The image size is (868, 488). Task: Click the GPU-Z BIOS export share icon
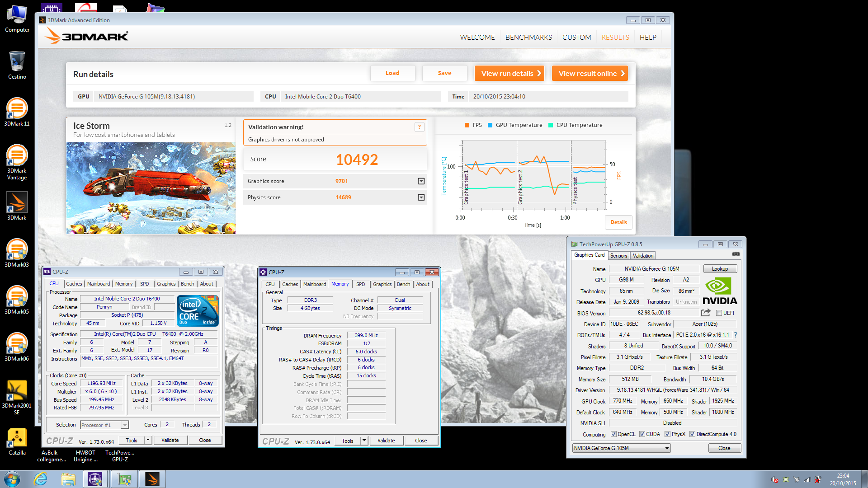point(706,313)
